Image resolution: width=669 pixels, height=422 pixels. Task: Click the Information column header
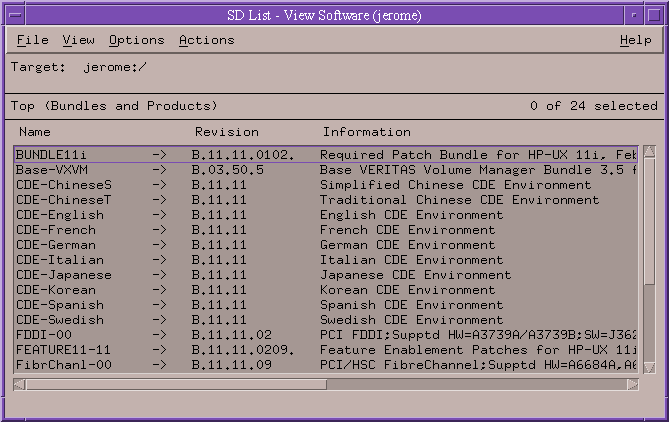(x=366, y=132)
